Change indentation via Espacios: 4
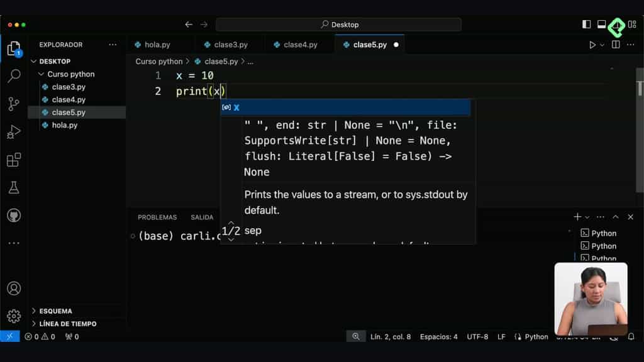Image resolution: width=644 pixels, height=362 pixels. pos(438,336)
